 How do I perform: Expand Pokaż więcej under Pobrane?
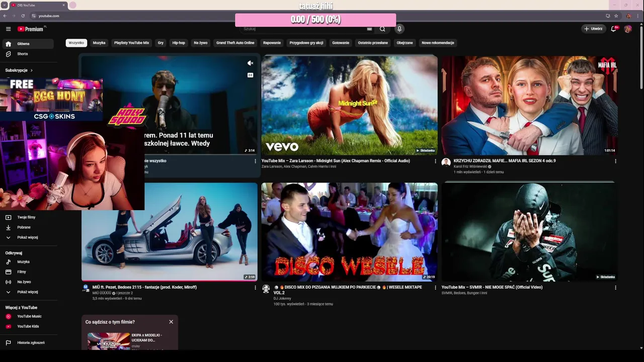(x=28, y=237)
